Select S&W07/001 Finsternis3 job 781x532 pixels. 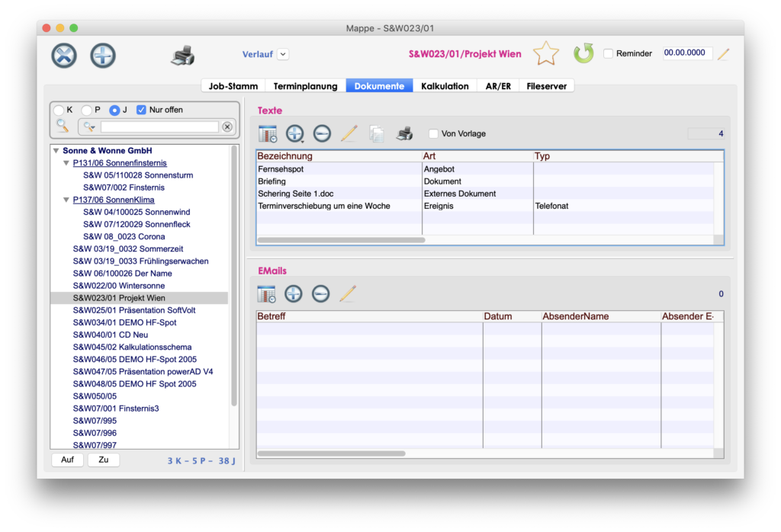[x=116, y=409]
